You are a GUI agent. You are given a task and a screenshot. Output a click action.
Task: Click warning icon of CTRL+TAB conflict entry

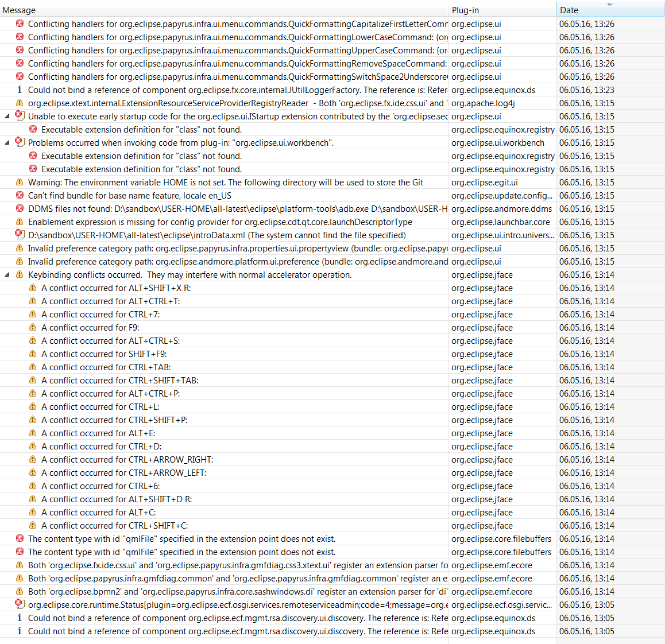[33, 367]
